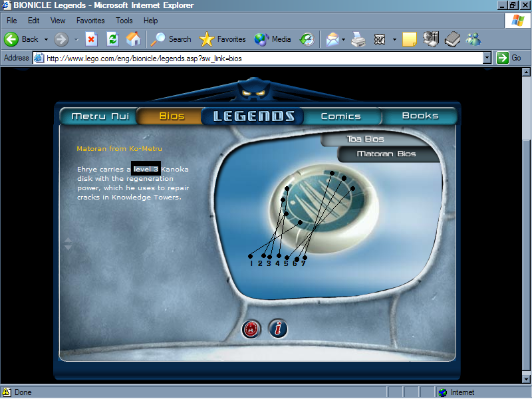Click the red round button below disk

pos(251,329)
